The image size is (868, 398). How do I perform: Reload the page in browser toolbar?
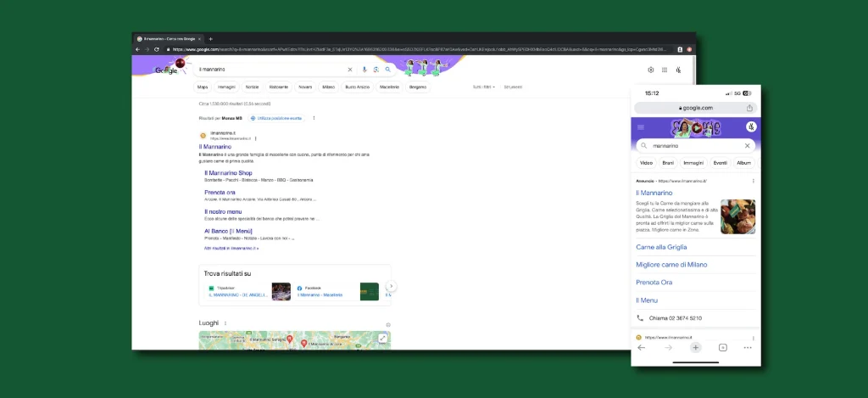(x=156, y=49)
